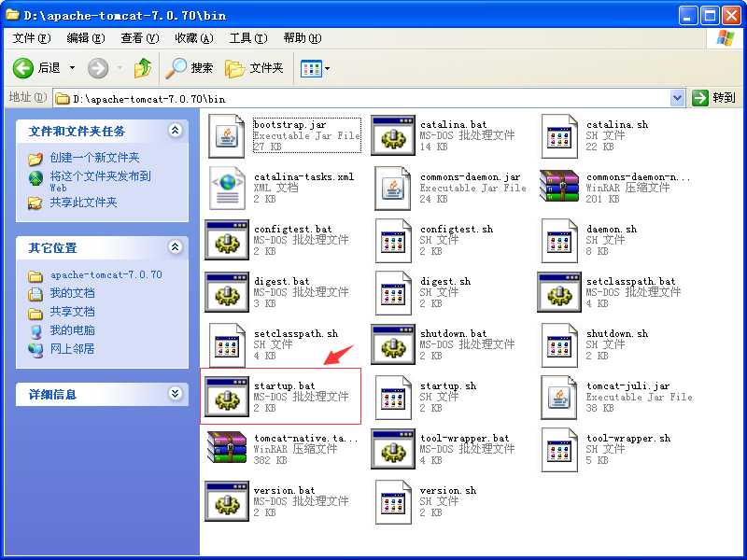
Task: Maximize the Explorer window
Action: point(710,16)
